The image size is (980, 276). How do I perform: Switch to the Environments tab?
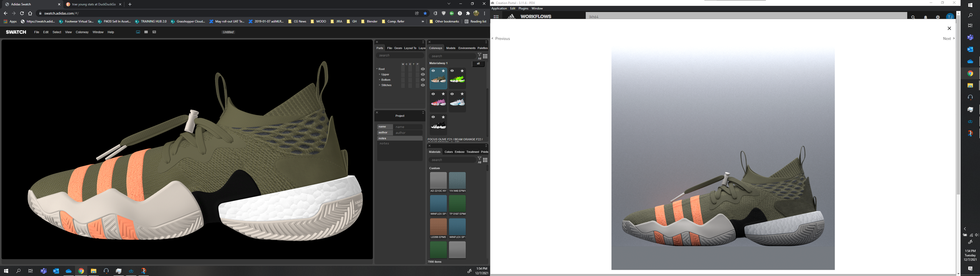pyautogui.click(x=467, y=48)
